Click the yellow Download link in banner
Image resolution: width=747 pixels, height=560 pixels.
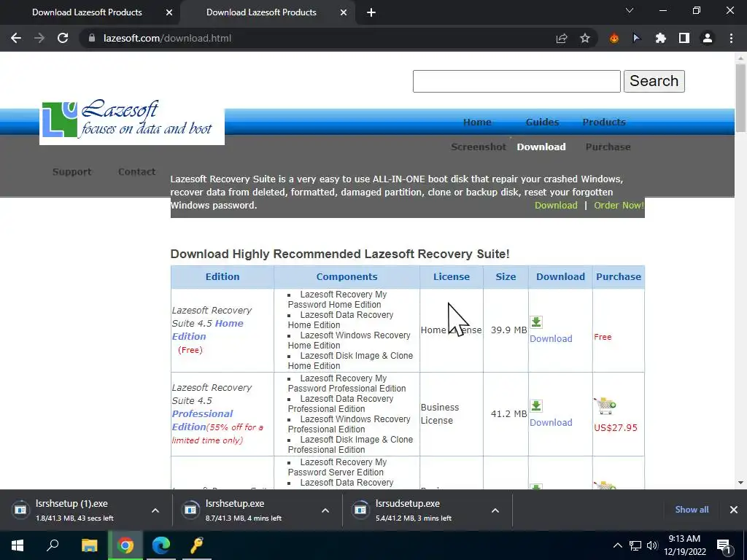pos(556,205)
